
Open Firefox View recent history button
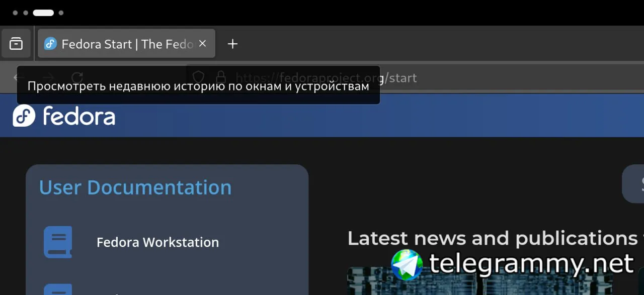[x=16, y=44]
